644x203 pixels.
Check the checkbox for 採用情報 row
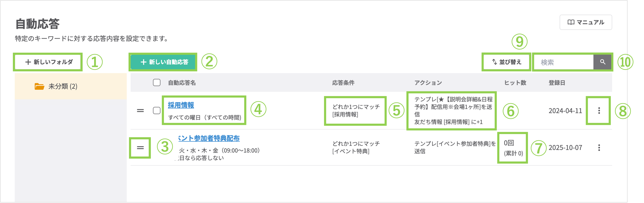(x=156, y=110)
